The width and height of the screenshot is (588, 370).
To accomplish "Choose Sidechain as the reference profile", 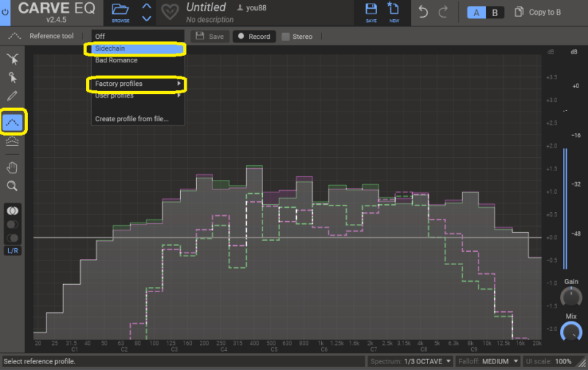I will 137,48.
